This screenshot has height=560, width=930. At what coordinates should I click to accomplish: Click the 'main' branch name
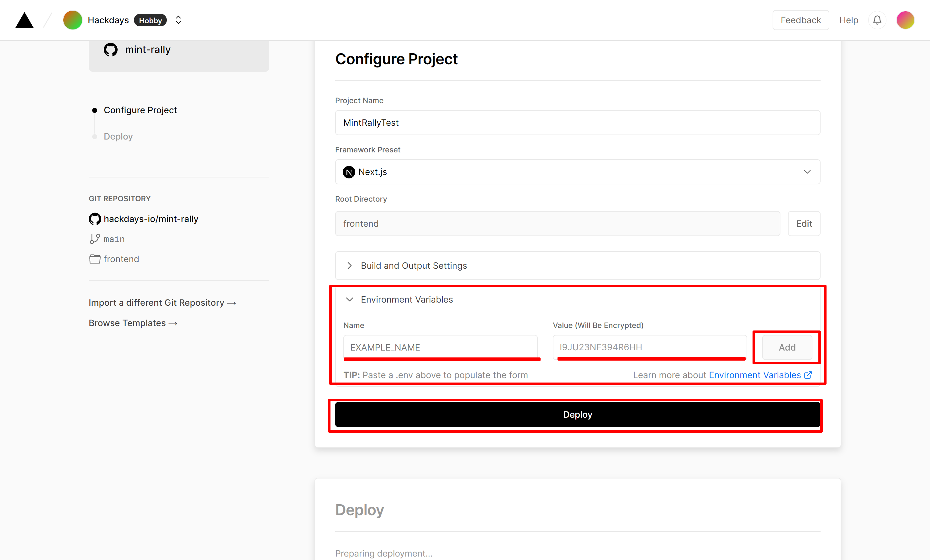(x=114, y=239)
